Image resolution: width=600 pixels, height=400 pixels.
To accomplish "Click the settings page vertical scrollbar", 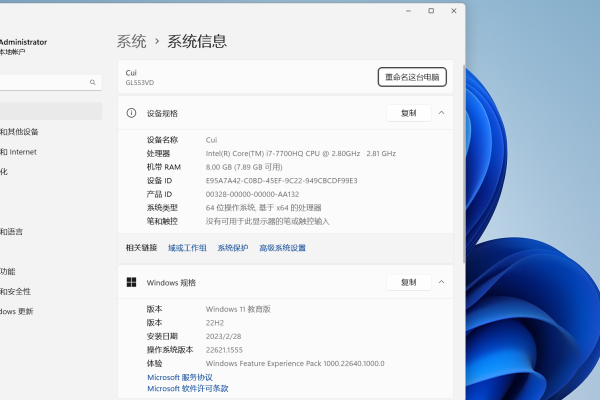I will pos(464,165).
